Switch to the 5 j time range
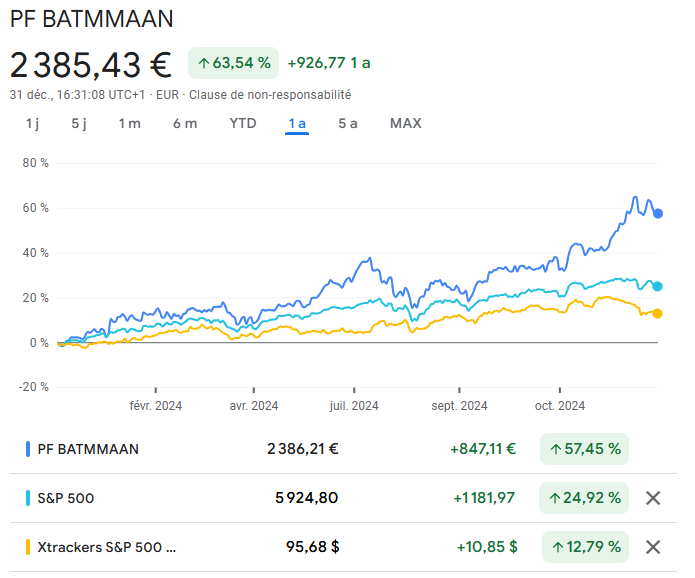The image size is (695, 578). pyautogui.click(x=79, y=123)
